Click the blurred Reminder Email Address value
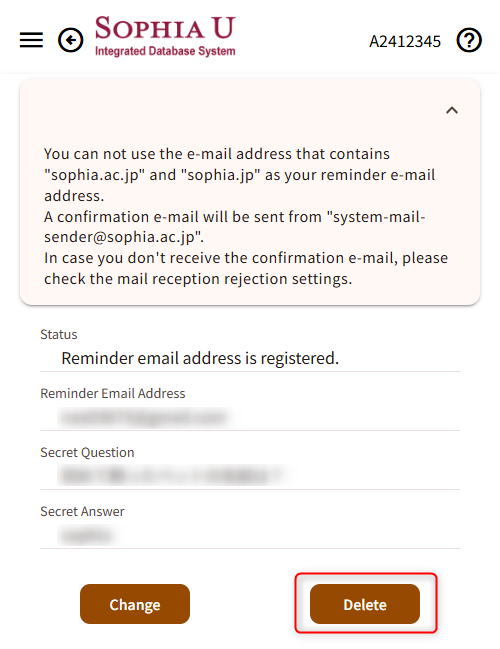 pyautogui.click(x=144, y=417)
